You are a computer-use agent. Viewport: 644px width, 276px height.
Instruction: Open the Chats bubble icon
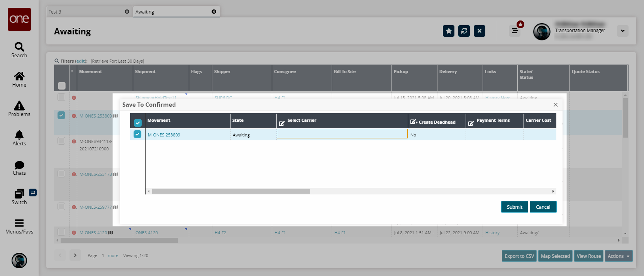click(19, 165)
